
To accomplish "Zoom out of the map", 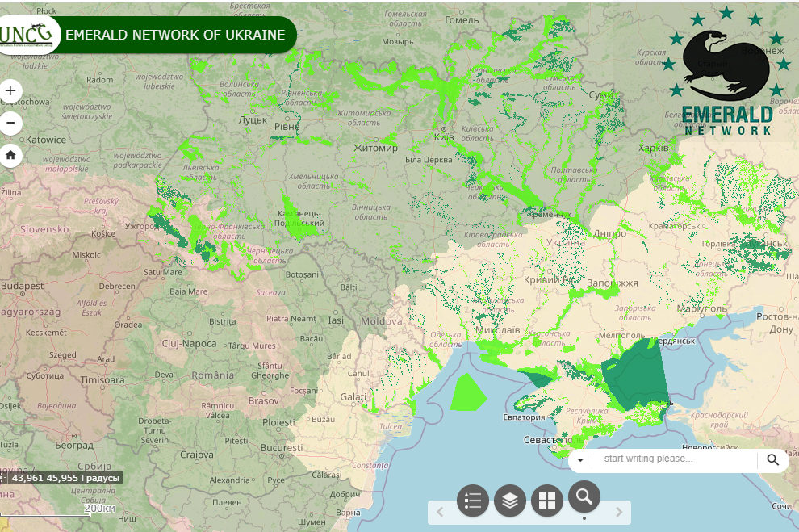I will coord(11,124).
